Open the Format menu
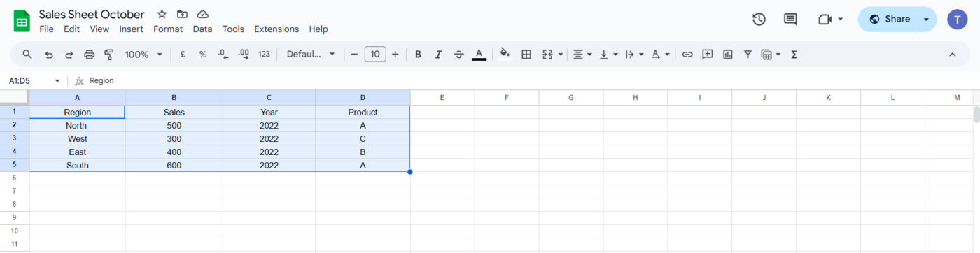The image size is (980, 253). 168,29
